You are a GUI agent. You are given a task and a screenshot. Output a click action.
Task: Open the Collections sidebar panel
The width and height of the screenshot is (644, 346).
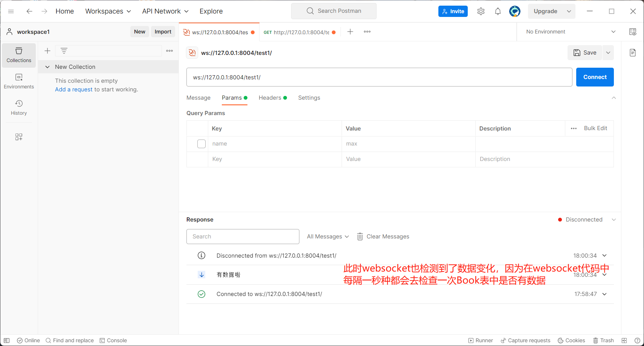pyautogui.click(x=19, y=55)
